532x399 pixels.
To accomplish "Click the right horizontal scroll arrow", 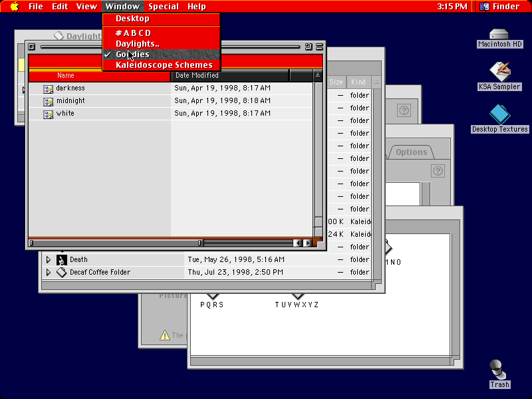I will [307, 243].
